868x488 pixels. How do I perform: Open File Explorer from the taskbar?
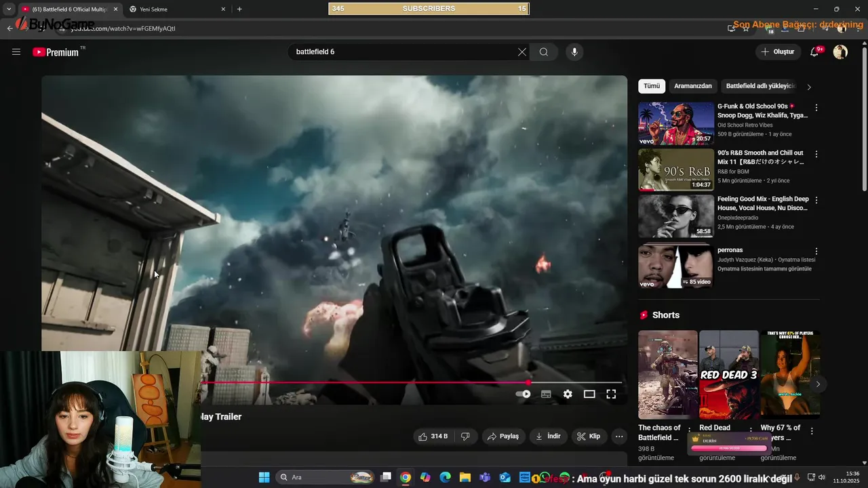465,478
